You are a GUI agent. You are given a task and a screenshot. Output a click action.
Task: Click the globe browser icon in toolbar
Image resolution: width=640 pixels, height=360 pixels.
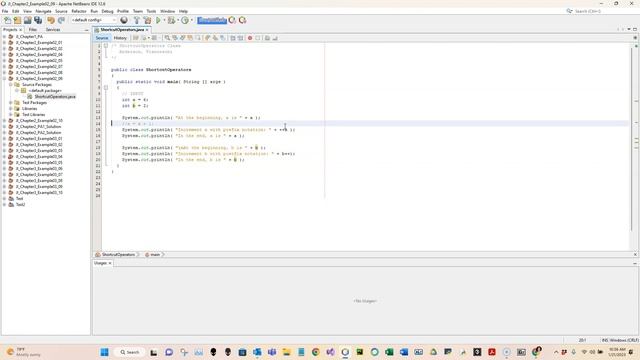coord(124,20)
